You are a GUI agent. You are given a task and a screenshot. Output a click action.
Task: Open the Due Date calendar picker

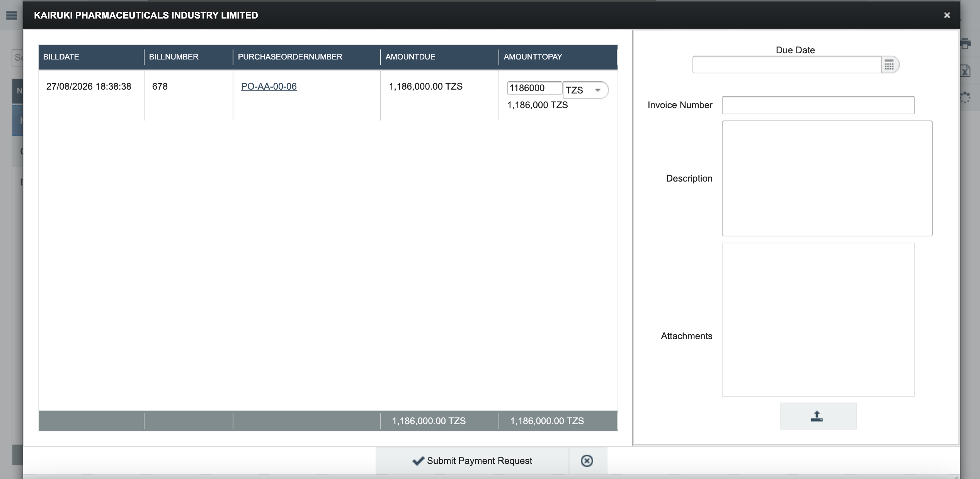pyautogui.click(x=889, y=65)
